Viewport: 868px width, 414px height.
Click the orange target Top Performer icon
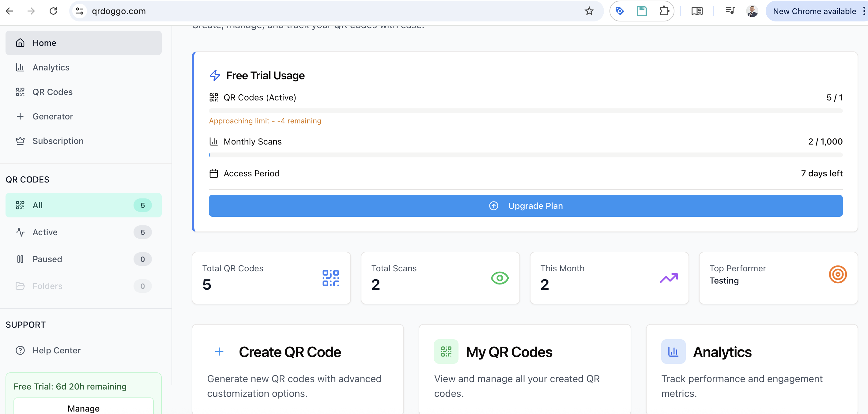click(x=838, y=275)
